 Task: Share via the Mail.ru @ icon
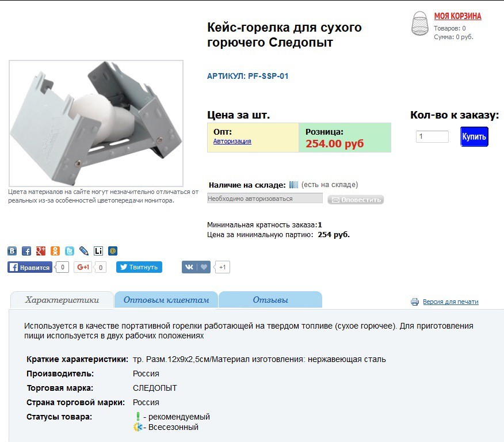[113, 251]
